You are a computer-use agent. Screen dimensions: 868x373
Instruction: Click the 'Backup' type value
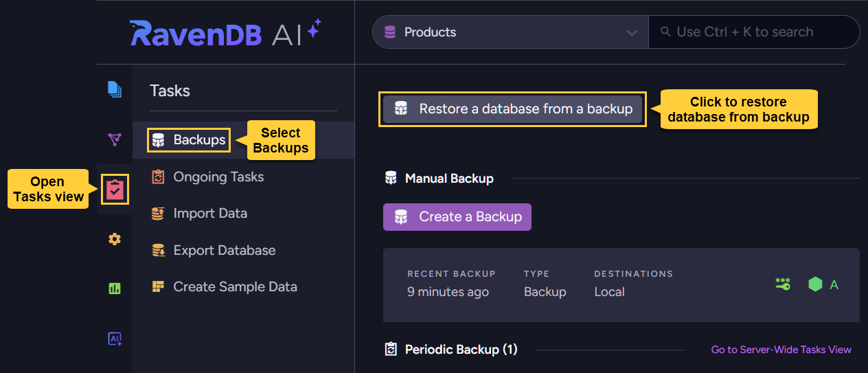pos(545,292)
